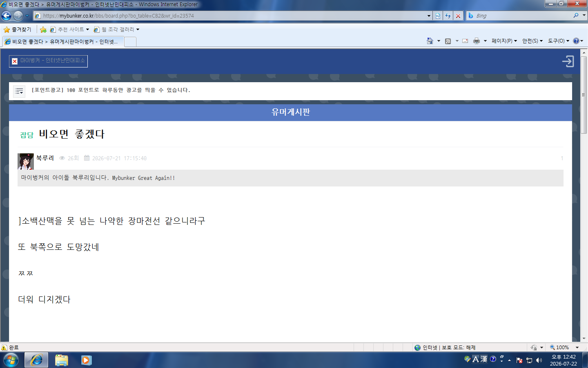Click the timestamp 2026-07-21 17:15:40
588x368 pixels.
click(119, 158)
